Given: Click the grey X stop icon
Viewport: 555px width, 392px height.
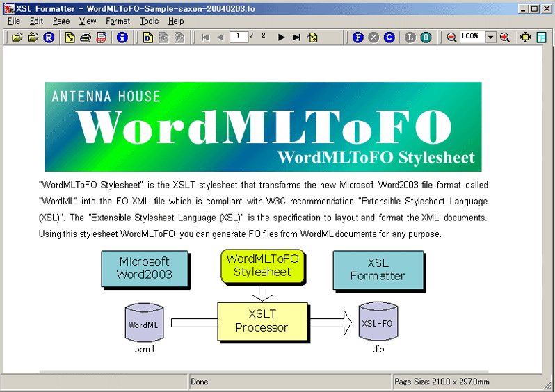Looking at the screenshot, I should tap(373, 37).
